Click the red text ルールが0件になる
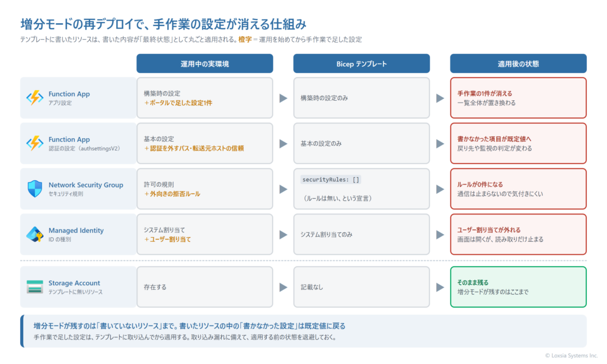The height and width of the screenshot is (364, 607). pos(480,184)
